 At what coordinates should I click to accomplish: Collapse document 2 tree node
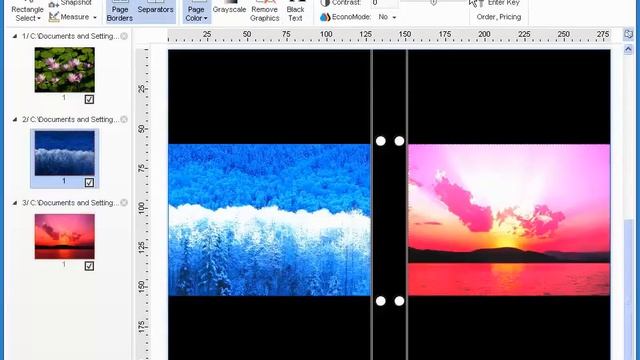[x=15, y=120]
